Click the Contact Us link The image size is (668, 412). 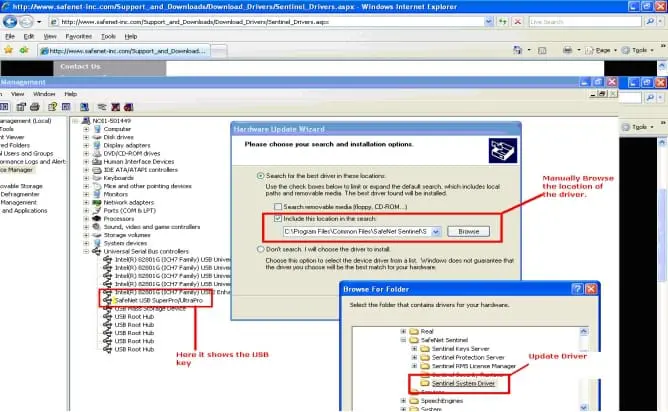coord(80,67)
